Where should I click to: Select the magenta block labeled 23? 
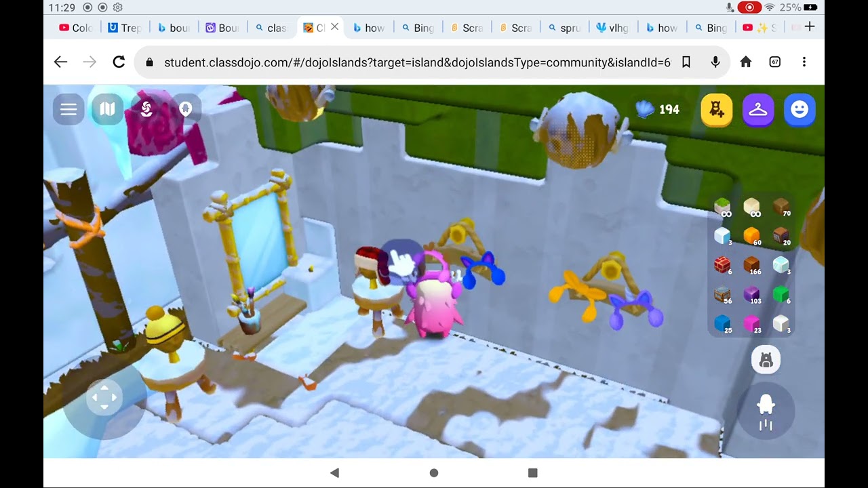[x=751, y=324]
